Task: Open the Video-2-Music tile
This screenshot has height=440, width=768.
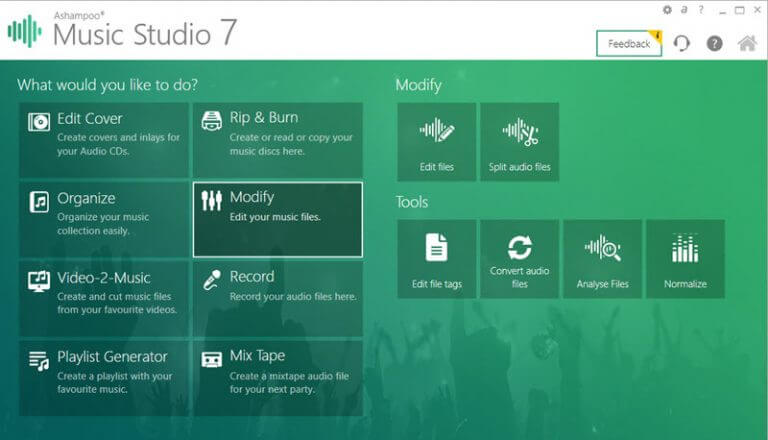Action: (104, 299)
